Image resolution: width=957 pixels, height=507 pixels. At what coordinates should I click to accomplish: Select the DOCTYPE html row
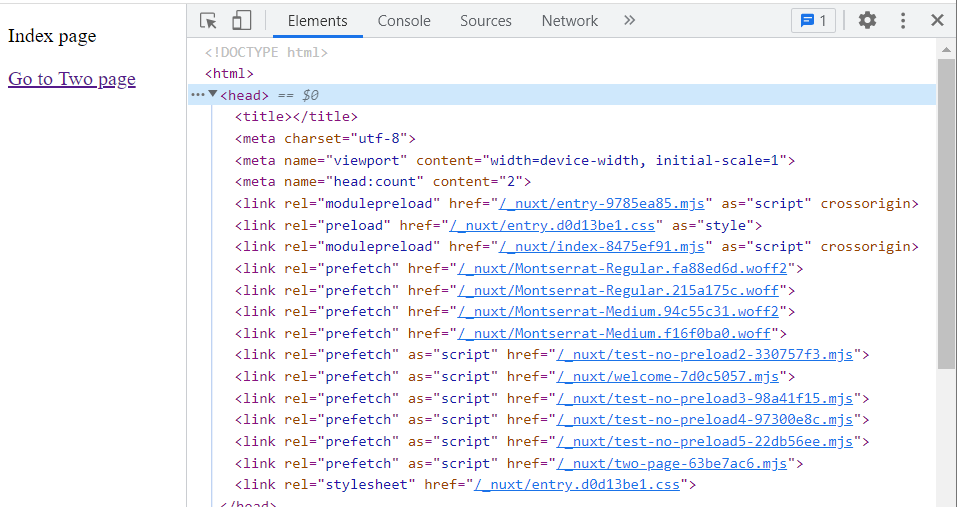tap(267, 52)
